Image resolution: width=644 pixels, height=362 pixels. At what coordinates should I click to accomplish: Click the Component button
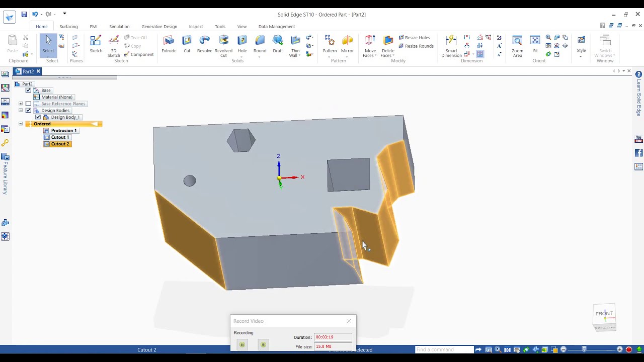tap(139, 54)
